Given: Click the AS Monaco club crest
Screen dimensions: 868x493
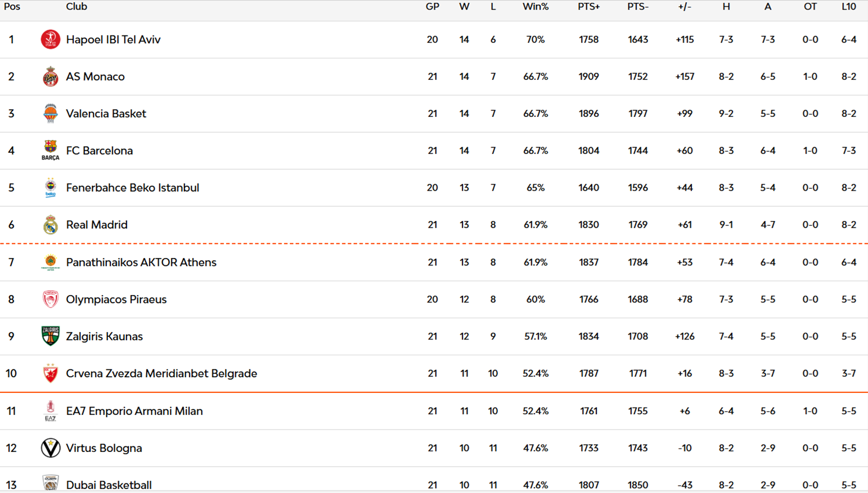Looking at the screenshot, I should [x=50, y=76].
